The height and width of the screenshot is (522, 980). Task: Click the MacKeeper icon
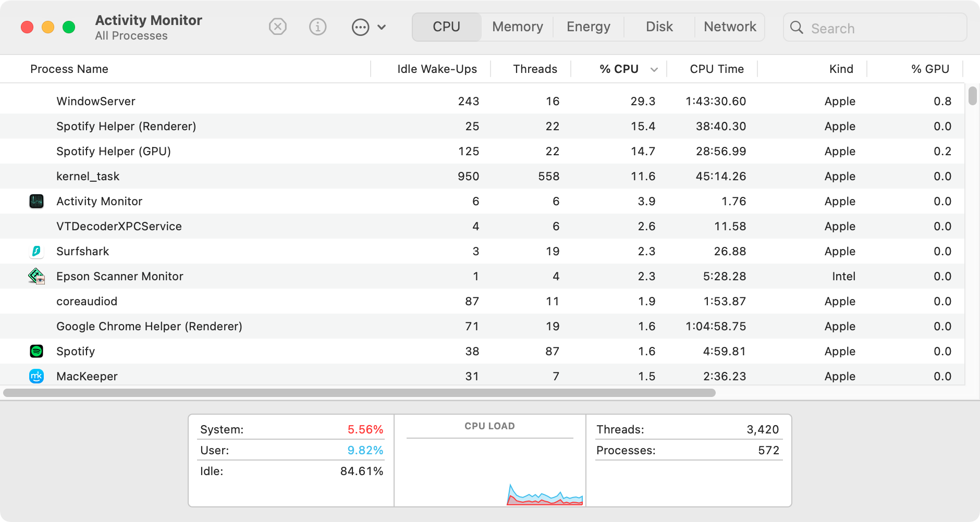click(x=36, y=376)
